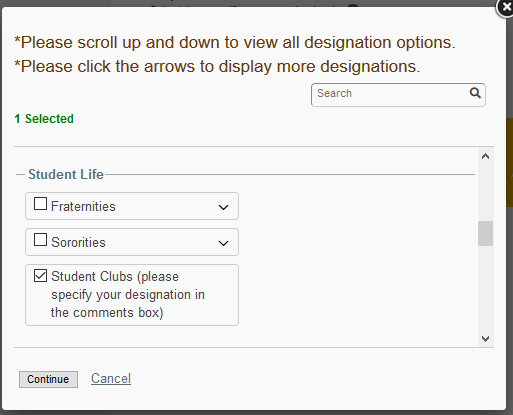
Task: Click the designation list scrollbar thumb
Action: click(485, 233)
